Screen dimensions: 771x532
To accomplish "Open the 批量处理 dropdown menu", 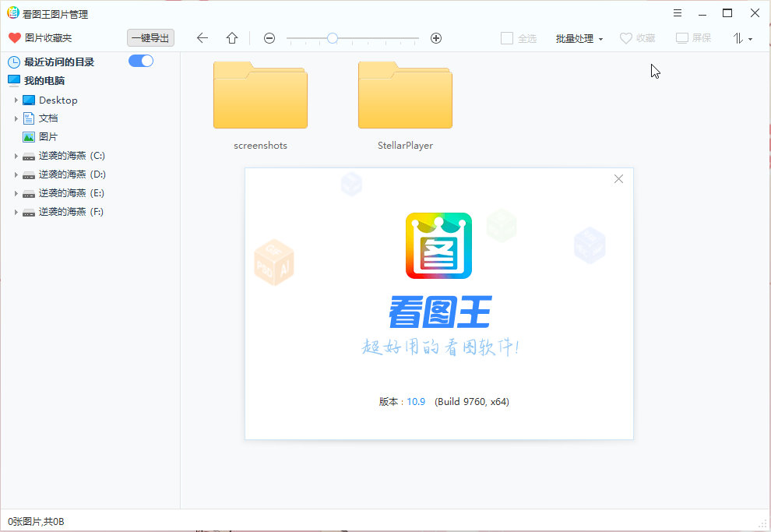I will [579, 38].
